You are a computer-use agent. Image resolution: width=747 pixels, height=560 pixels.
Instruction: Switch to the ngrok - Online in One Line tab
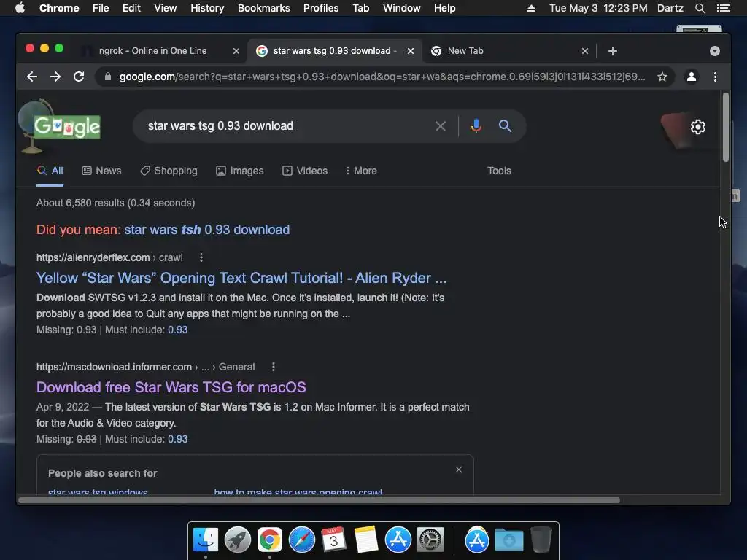(152, 51)
